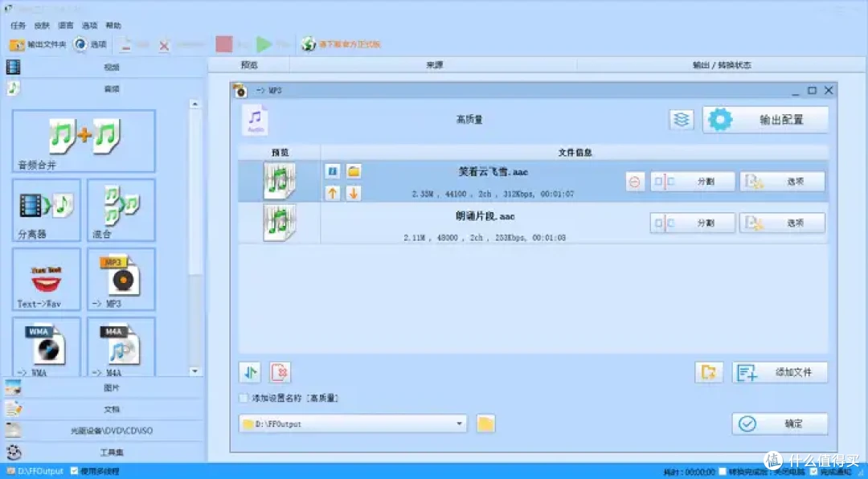Click the 输出配置 button
Image resolution: width=868 pixels, height=479 pixels.
pos(766,120)
